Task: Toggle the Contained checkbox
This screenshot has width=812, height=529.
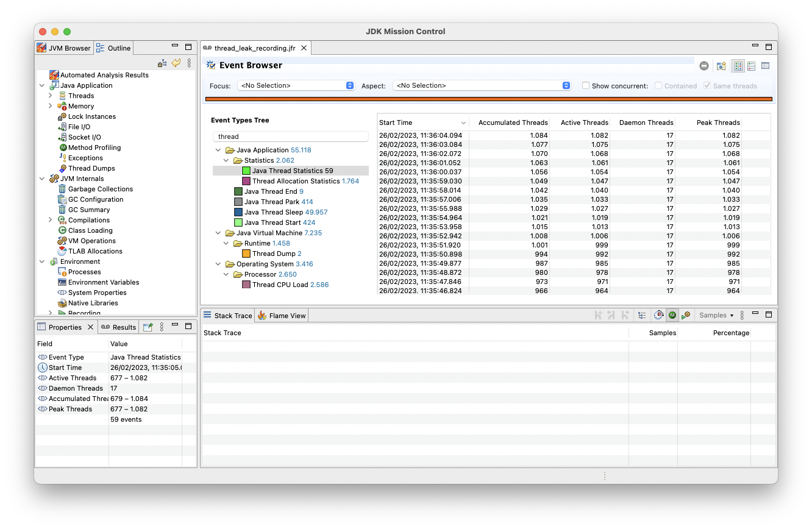Action: (660, 85)
